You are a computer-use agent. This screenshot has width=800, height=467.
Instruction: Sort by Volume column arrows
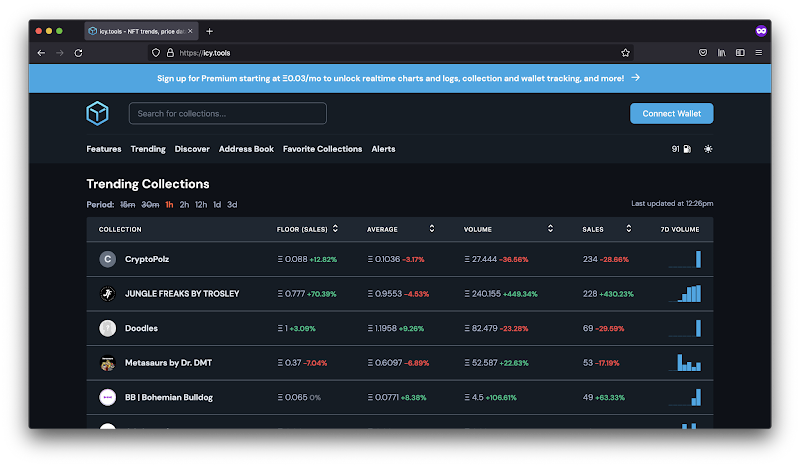pyautogui.click(x=550, y=229)
